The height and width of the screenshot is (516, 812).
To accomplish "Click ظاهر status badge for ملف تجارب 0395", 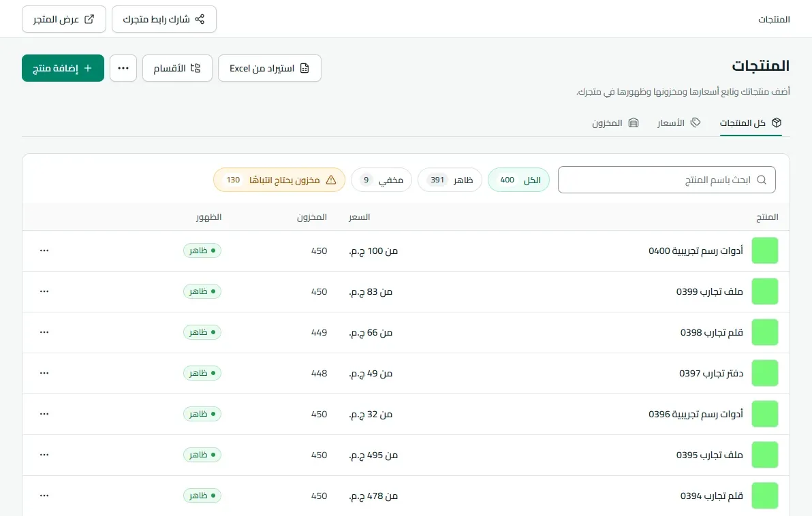I will pos(202,455).
